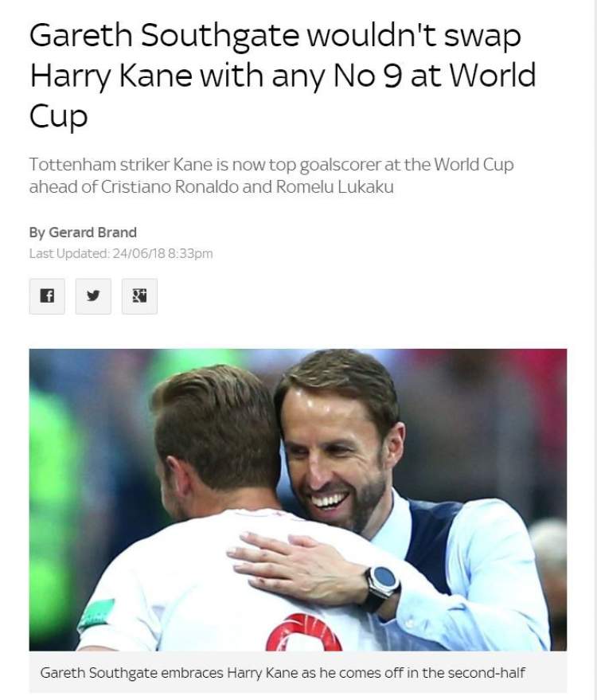This screenshot has width=597, height=700.
Task: Click the Last Updated timestamp
Action: pyautogui.click(x=121, y=253)
